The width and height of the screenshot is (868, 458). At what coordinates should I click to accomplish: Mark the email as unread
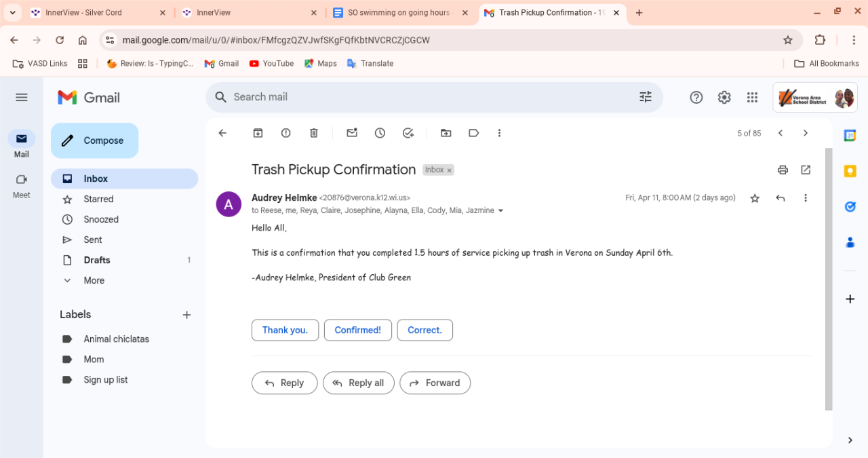point(352,133)
